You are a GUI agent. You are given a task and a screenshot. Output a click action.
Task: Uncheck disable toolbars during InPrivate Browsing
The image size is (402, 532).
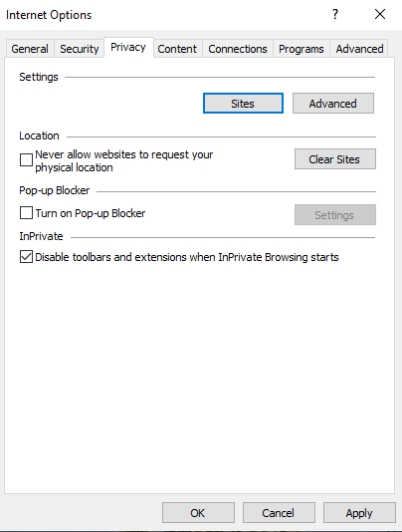coord(26,257)
